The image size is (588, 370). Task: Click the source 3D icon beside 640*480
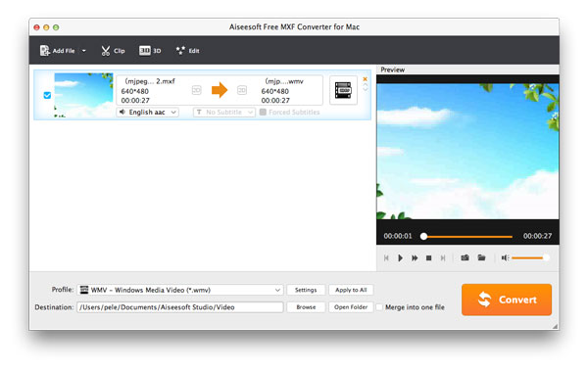(x=197, y=90)
